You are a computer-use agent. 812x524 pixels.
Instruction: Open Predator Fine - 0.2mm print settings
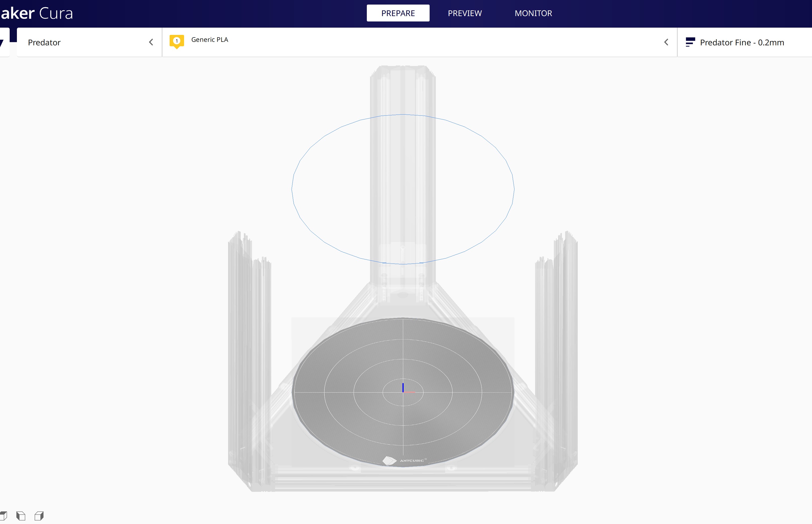(745, 42)
